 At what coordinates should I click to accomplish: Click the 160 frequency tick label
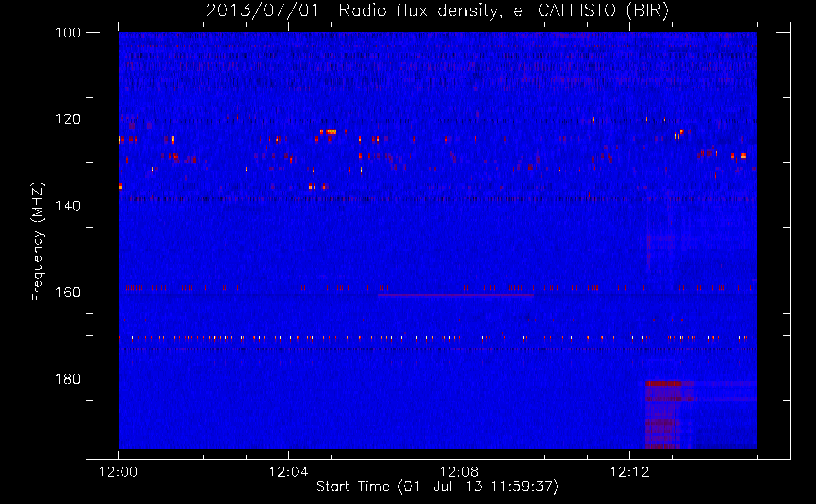tap(67, 293)
